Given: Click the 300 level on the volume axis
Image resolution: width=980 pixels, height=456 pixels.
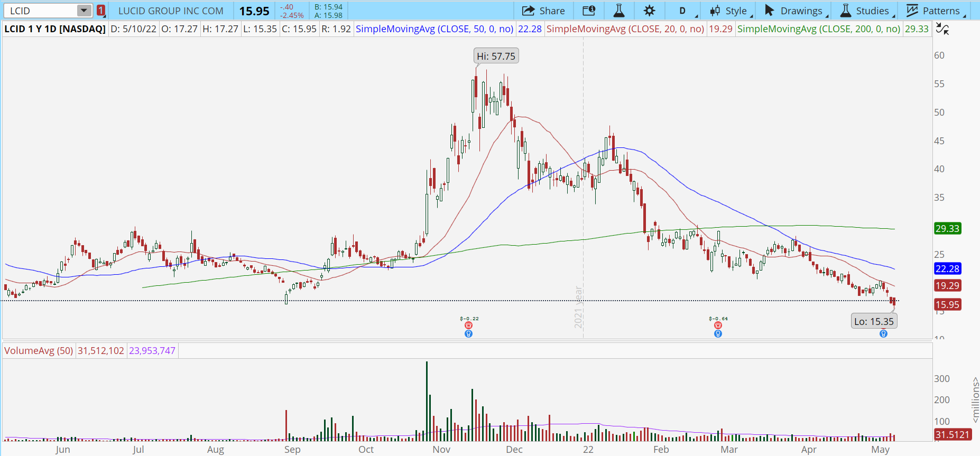Looking at the screenshot, I should point(942,379).
